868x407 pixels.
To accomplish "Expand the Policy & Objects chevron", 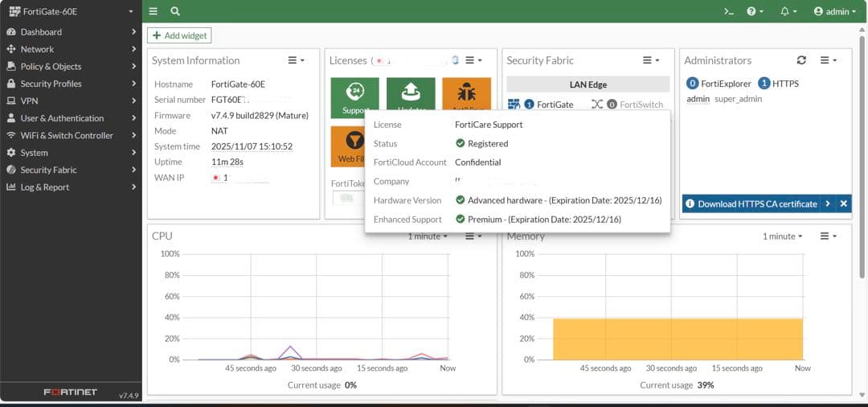I will click(x=133, y=67).
